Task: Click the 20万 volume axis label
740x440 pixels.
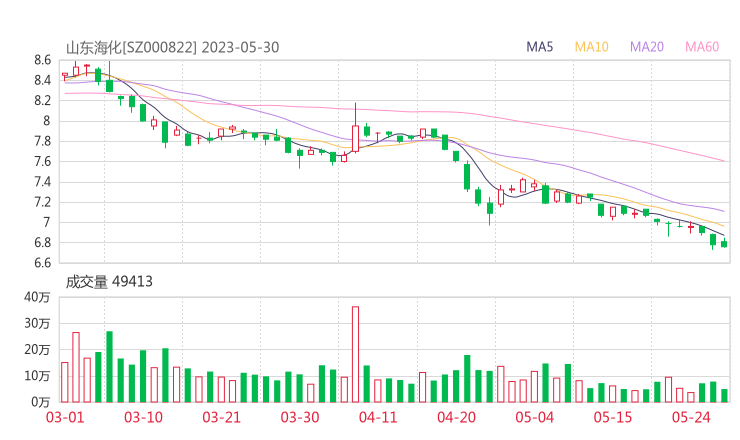Action: tap(37, 350)
